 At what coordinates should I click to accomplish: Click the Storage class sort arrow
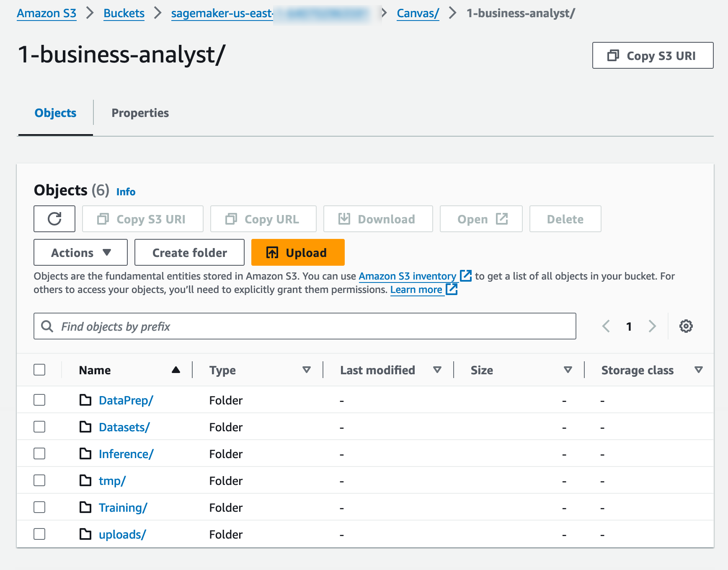(698, 370)
